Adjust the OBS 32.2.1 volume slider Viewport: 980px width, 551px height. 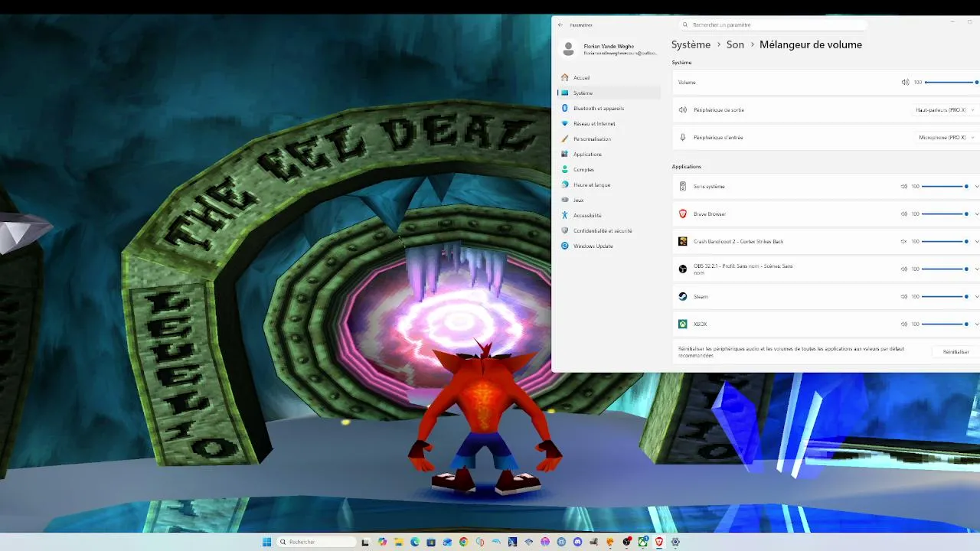tap(946, 269)
